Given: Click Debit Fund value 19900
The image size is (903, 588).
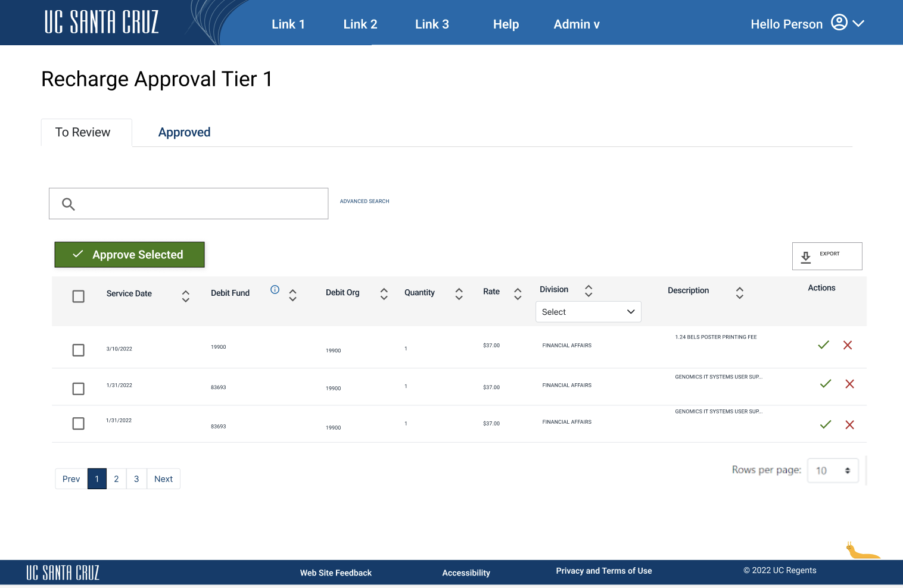Looking at the screenshot, I should tap(219, 347).
